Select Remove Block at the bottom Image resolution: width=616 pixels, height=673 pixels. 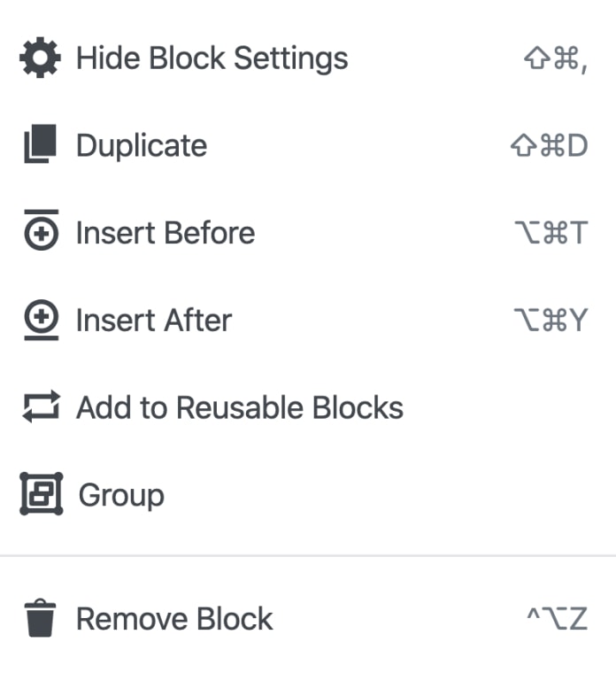(174, 618)
